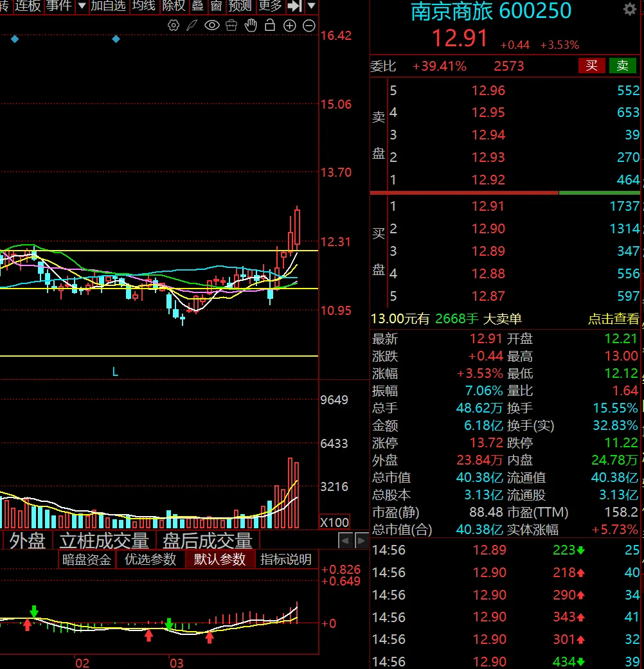Viewport: 644px width, 669px height.
Task: Toggle chart visibility eye icon
Action: pyautogui.click(x=211, y=26)
